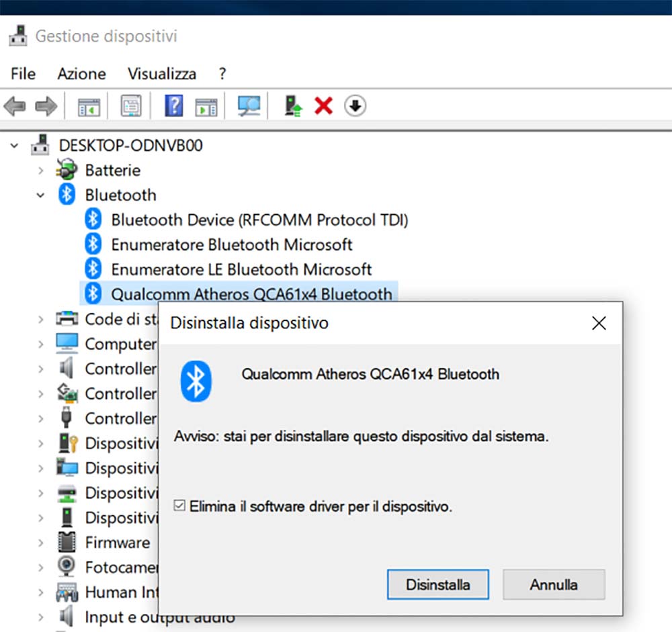Click the Fotocamere webcam icon

[67, 566]
